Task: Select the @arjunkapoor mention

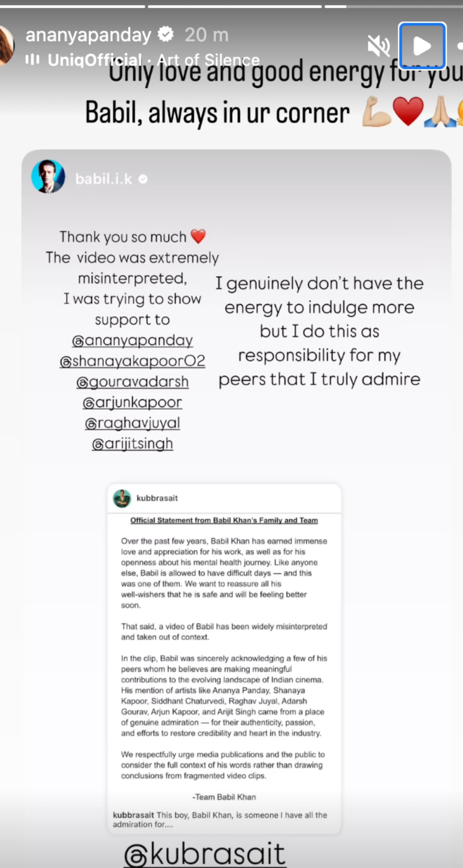Action: [133, 402]
